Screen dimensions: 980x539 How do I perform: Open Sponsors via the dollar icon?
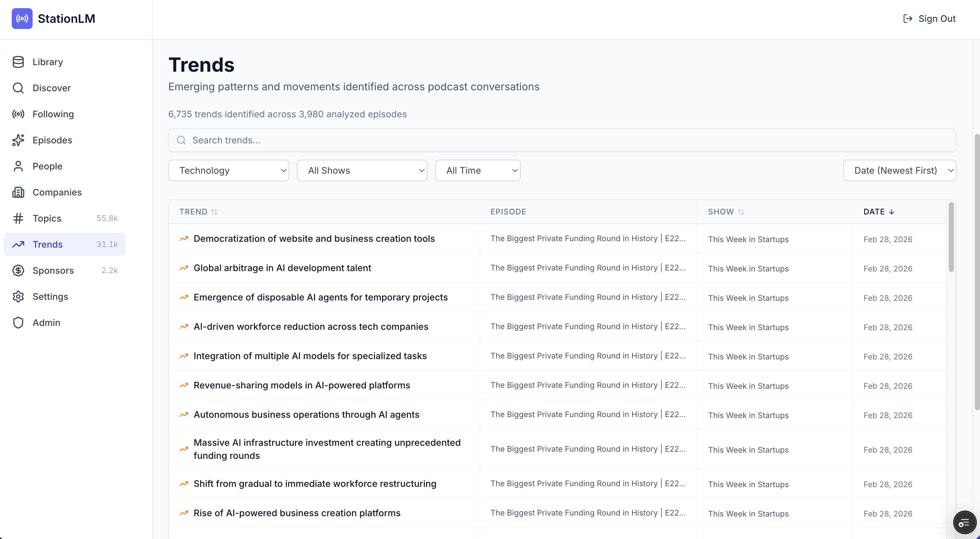click(x=18, y=270)
